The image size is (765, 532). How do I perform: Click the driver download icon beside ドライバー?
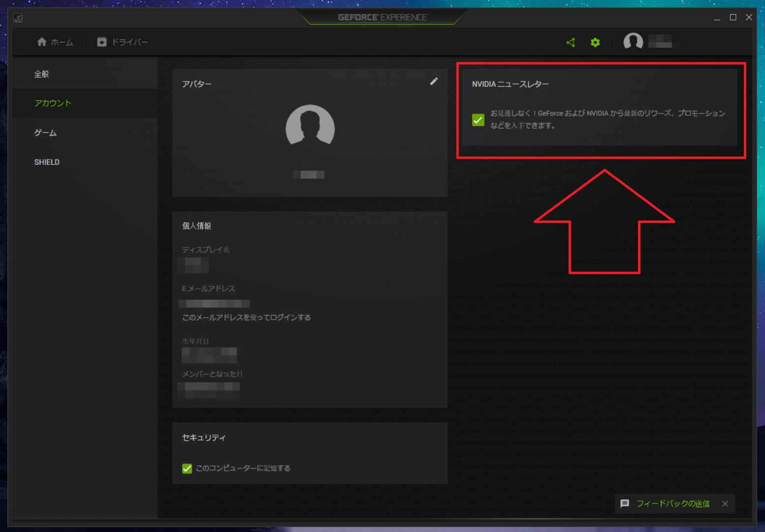click(102, 42)
